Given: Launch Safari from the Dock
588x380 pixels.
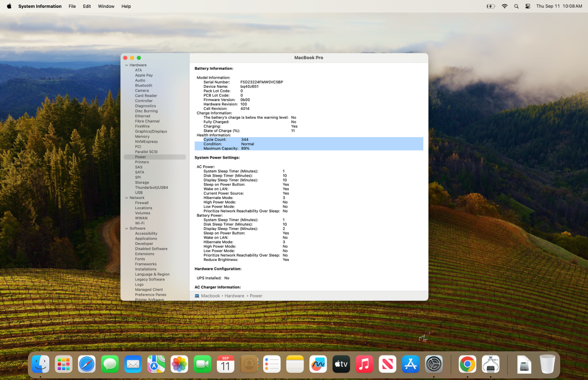Looking at the screenshot, I should point(87,364).
